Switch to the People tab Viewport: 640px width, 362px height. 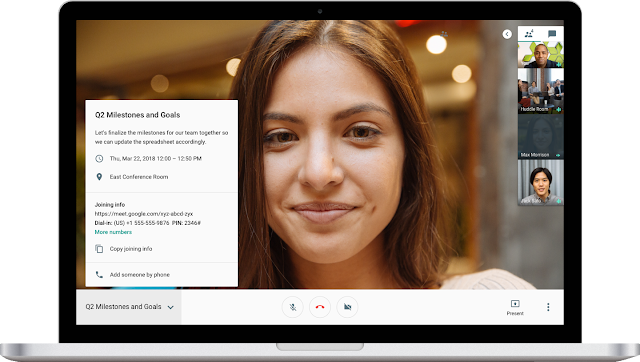529,34
